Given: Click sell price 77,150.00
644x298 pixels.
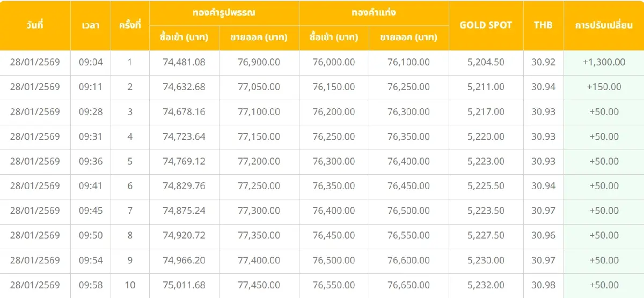Looking at the screenshot, I should tap(259, 137).
